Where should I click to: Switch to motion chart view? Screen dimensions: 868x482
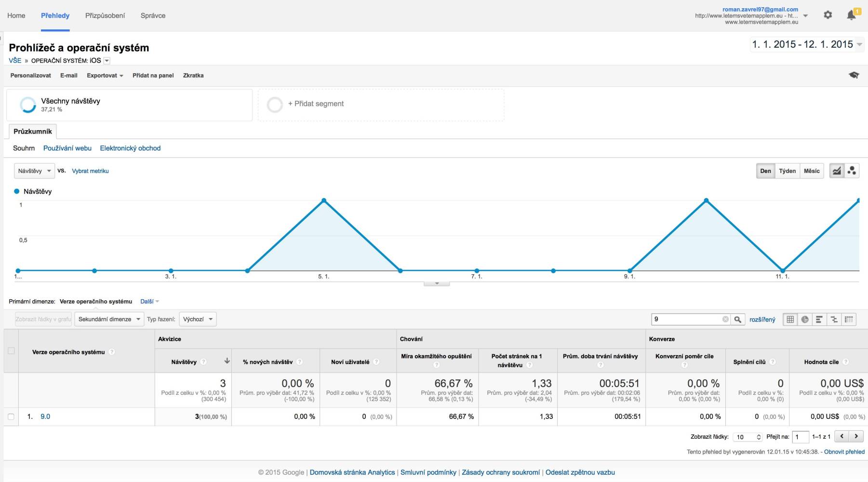click(x=852, y=171)
